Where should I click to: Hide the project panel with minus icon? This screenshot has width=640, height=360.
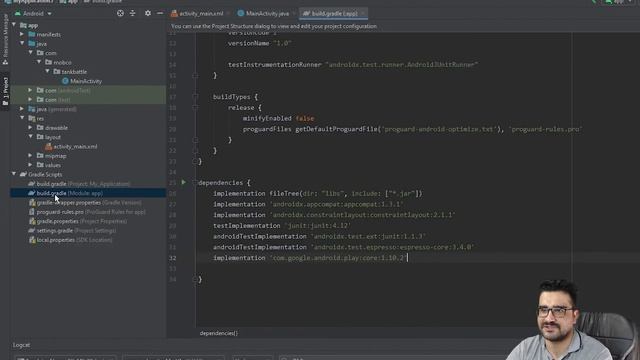pos(160,13)
